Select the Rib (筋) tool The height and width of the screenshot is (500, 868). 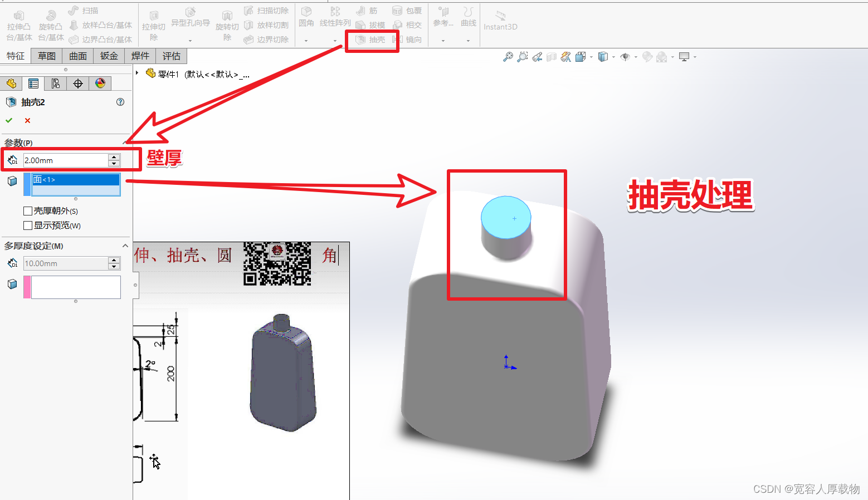point(367,11)
